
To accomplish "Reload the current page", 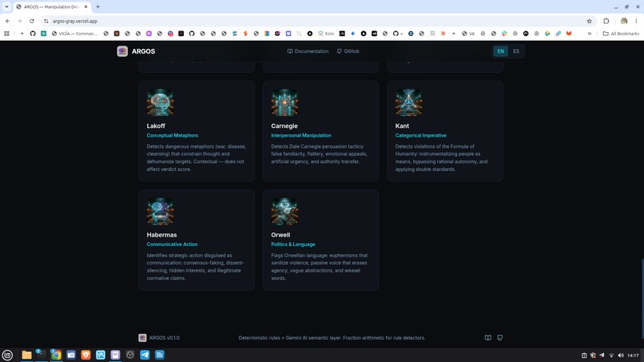I will point(32,21).
